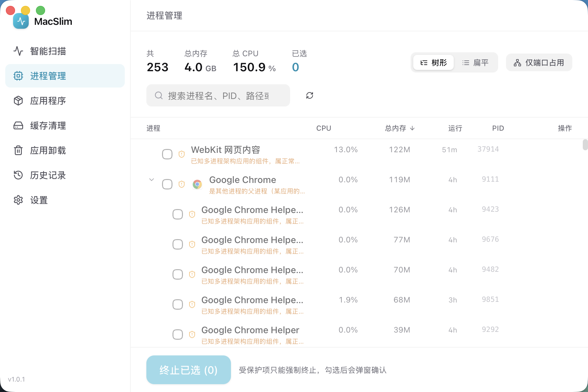Click the magnifier icon in the search box
The image size is (588, 392).
[x=159, y=95]
